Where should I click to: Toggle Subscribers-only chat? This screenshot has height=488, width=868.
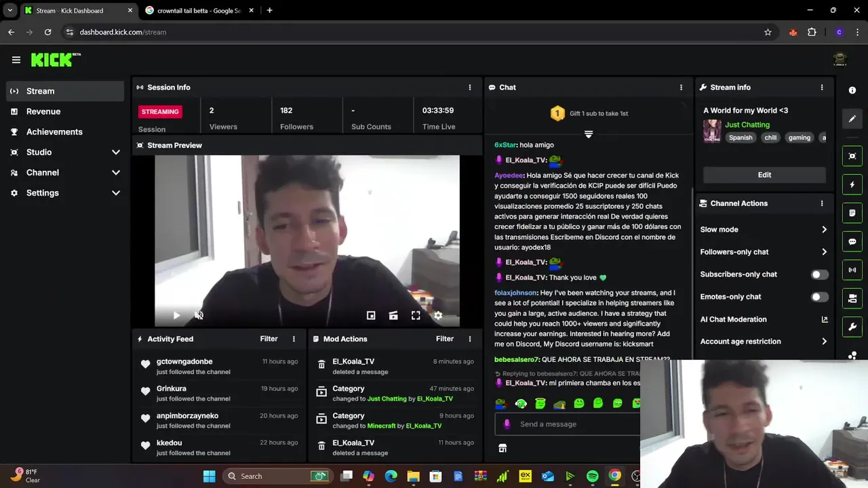tap(820, 274)
